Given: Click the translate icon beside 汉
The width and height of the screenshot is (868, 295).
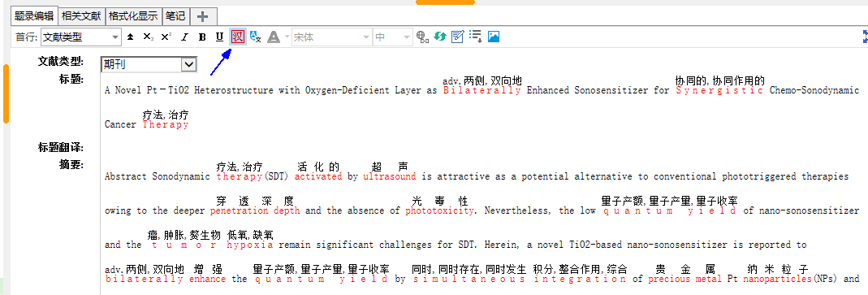Looking at the screenshot, I should click(255, 37).
